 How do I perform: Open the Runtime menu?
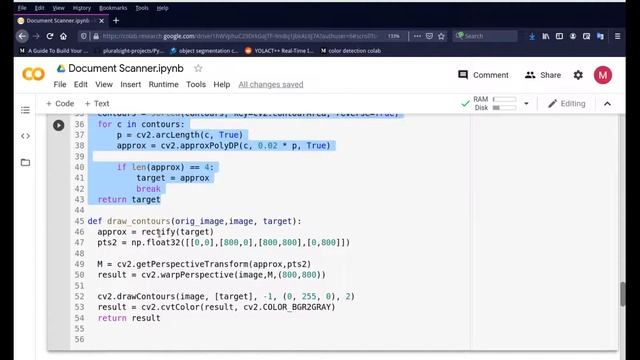tap(163, 84)
